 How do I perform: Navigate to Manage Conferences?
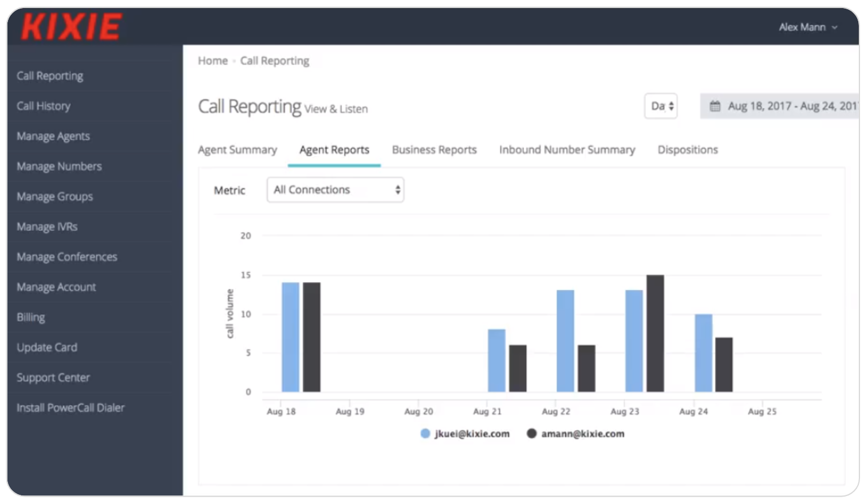click(x=67, y=257)
